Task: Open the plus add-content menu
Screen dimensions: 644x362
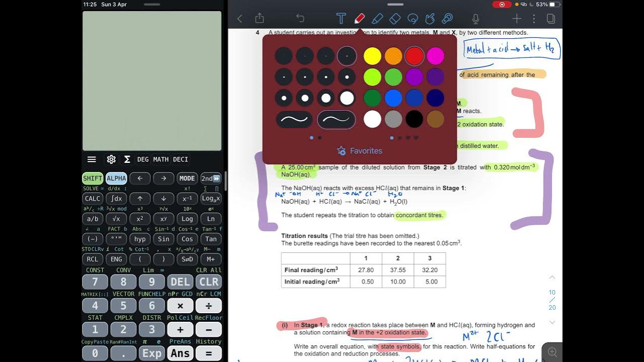Action: [517, 19]
